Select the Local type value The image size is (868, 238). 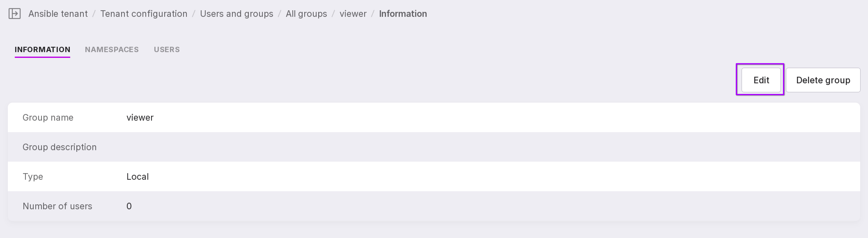138,177
